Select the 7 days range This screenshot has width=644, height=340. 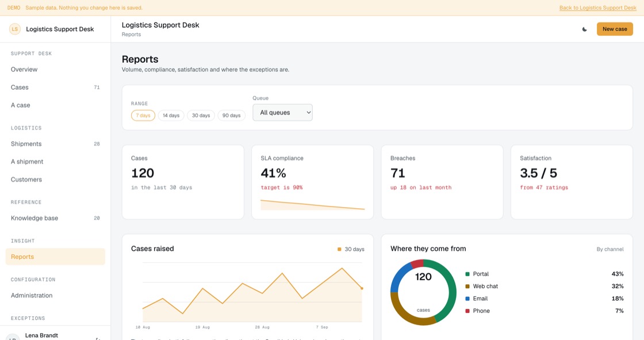[143, 116]
